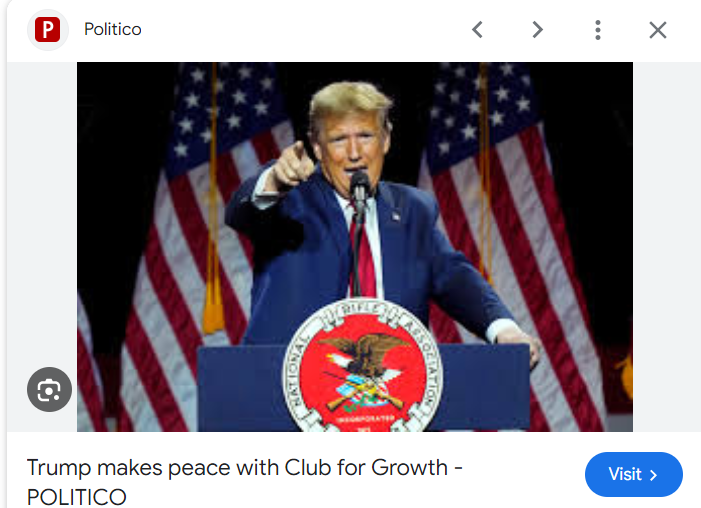Advance to the next image result arrow

537,30
